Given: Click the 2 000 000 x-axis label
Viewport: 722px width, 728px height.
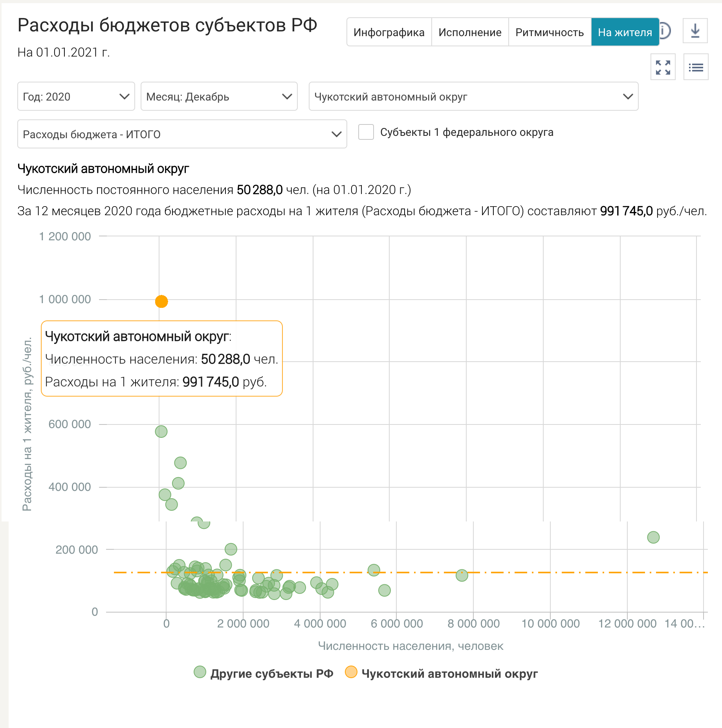Looking at the screenshot, I should (x=243, y=624).
